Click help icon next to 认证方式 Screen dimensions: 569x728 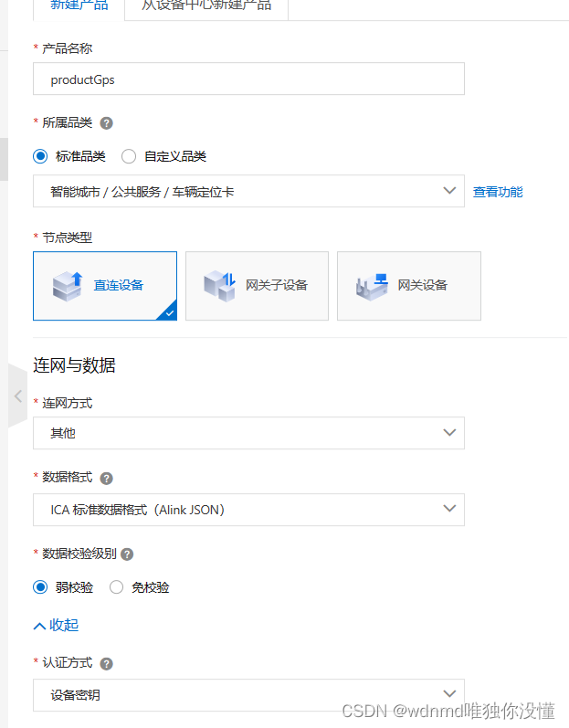click(106, 664)
